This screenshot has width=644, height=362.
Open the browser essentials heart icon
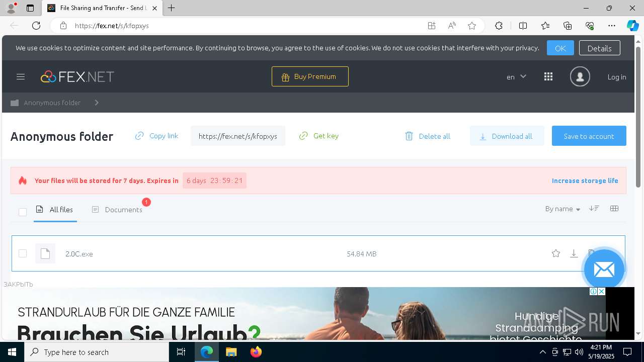pyautogui.click(x=590, y=26)
